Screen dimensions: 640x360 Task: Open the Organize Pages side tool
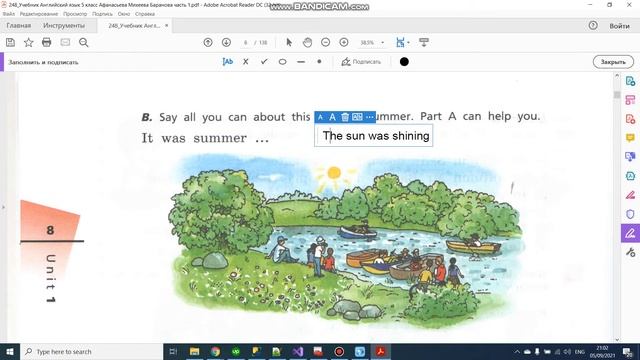click(x=630, y=100)
